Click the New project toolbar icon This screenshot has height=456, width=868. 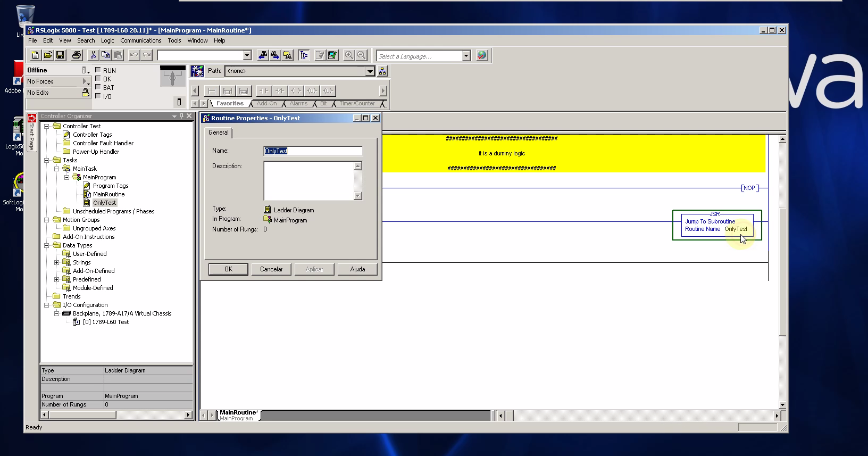pyautogui.click(x=35, y=55)
